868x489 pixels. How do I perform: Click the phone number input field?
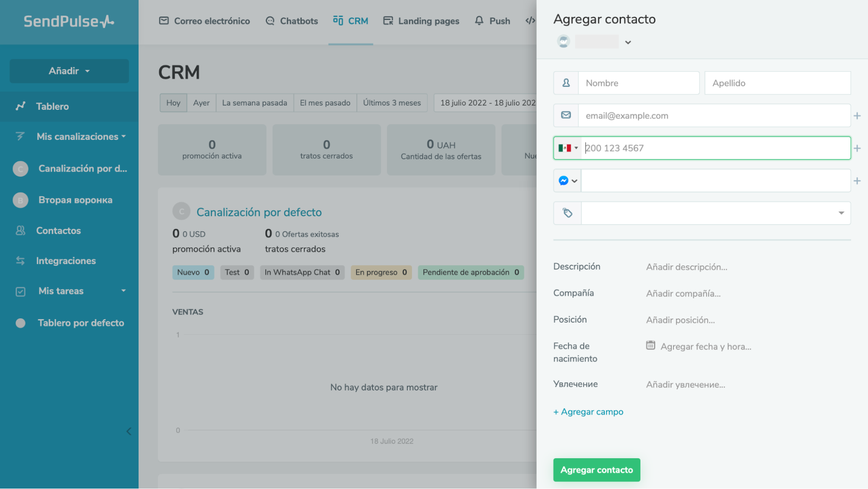pos(716,148)
